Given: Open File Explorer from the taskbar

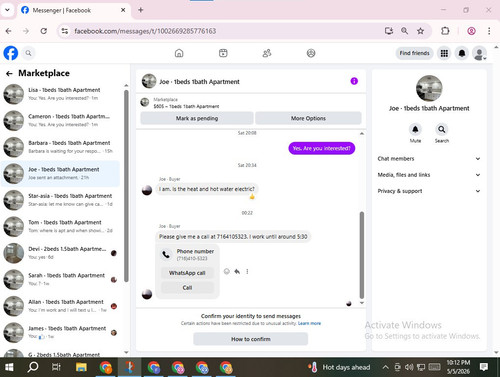Looking at the screenshot, I should coord(81,367).
